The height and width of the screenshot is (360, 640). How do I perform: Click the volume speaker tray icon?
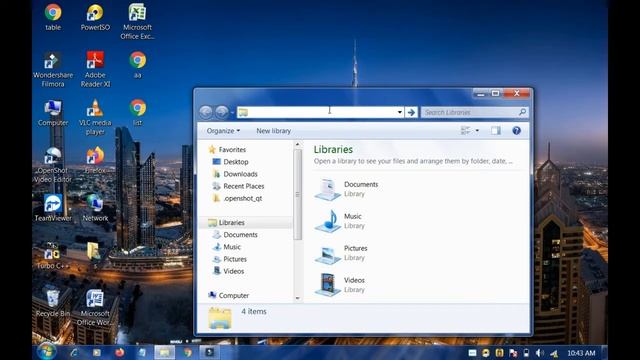(x=540, y=353)
